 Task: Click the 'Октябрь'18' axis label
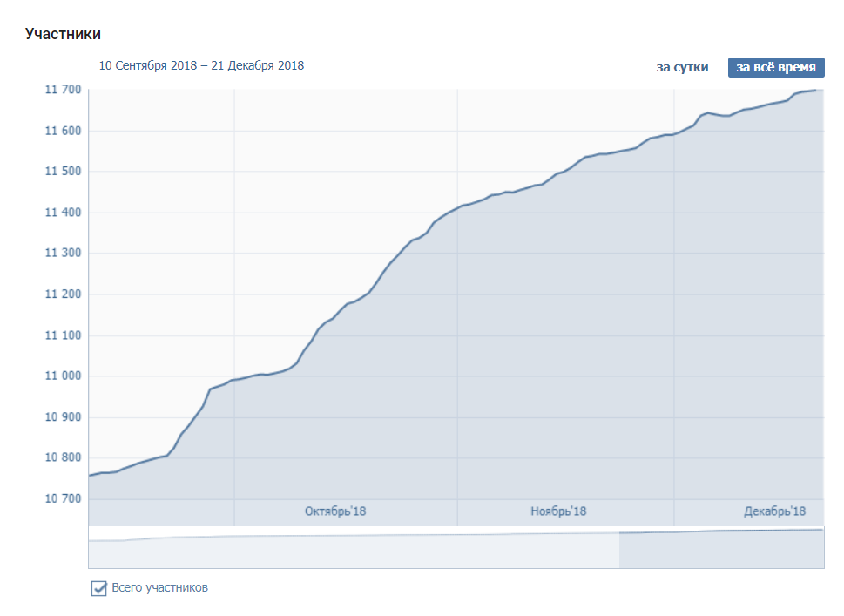(335, 511)
